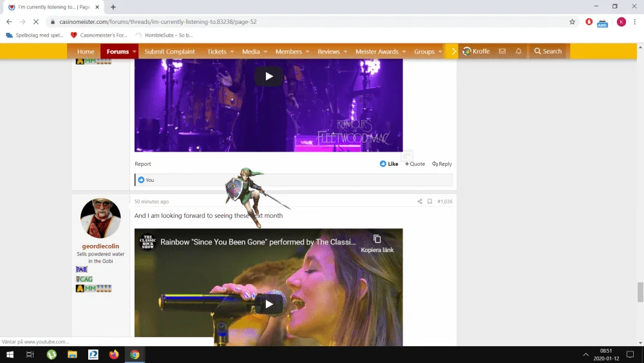Expand the Reviews dropdown arrow

tap(345, 52)
